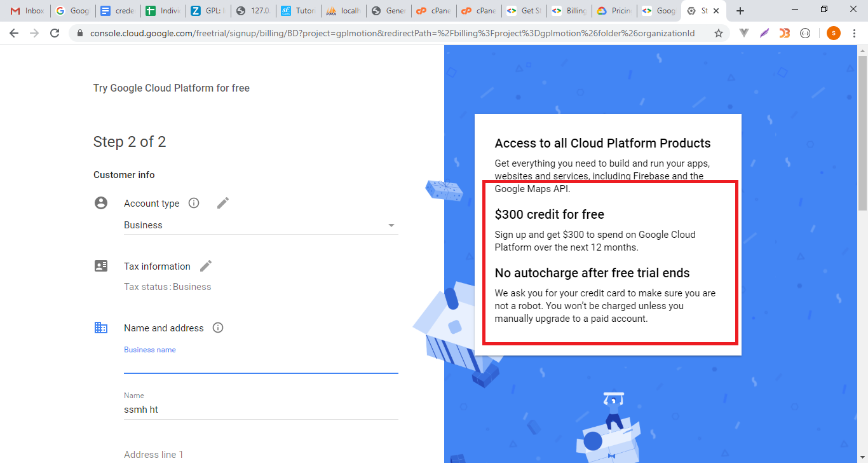Show Account type info tooltip icon

[194, 203]
